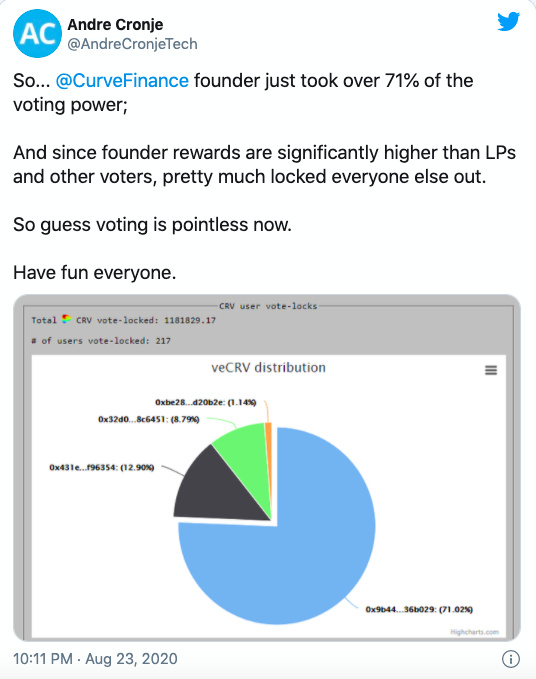Open the @AndreCronjeTech handle
The image size is (536, 679).
[x=132, y=44]
